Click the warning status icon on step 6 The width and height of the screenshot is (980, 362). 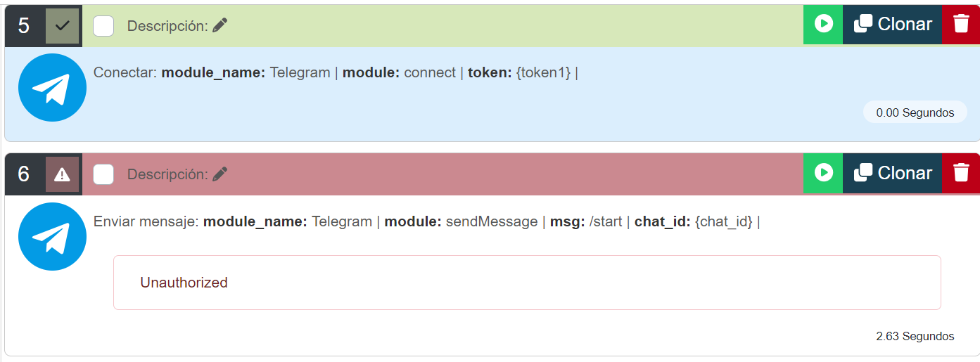click(x=63, y=174)
